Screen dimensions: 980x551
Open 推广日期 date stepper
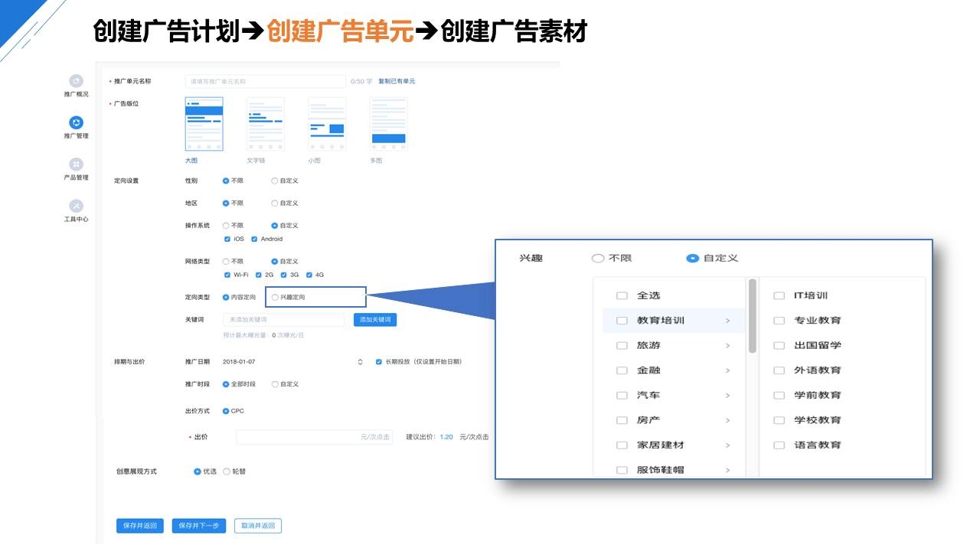pos(360,362)
